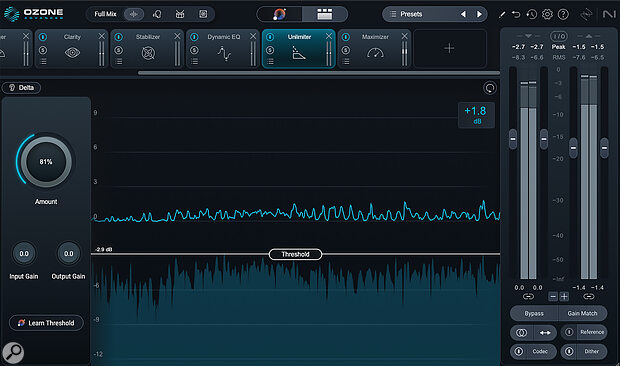Click the Learn Threshold button
The width and height of the screenshot is (620, 366).
[46, 323]
